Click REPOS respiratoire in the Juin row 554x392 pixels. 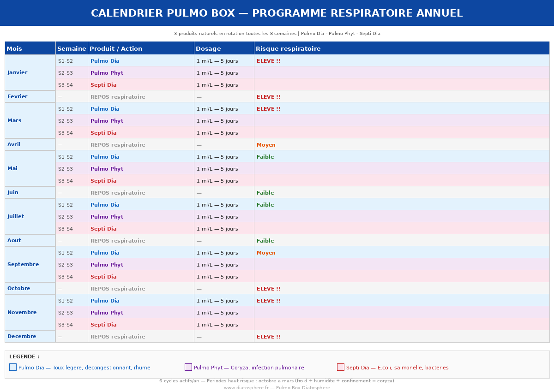pyautogui.click(x=118, y=193)
